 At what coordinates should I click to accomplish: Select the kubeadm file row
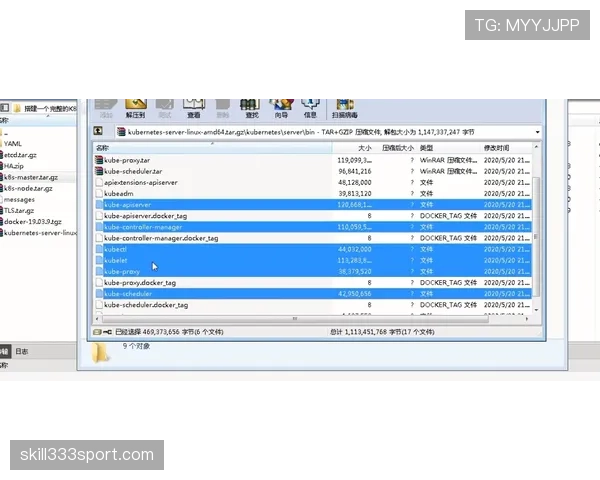pyautogui.click(x=313, y=193)
